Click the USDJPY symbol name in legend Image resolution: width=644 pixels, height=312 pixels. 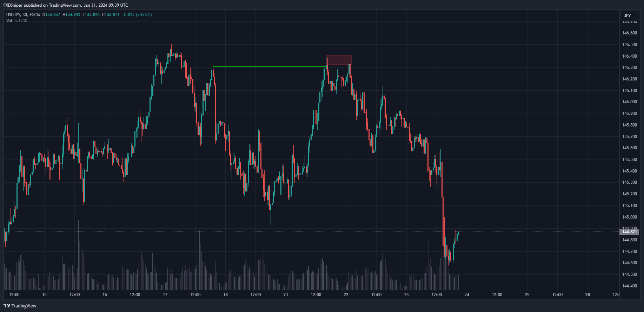[13, 15]
